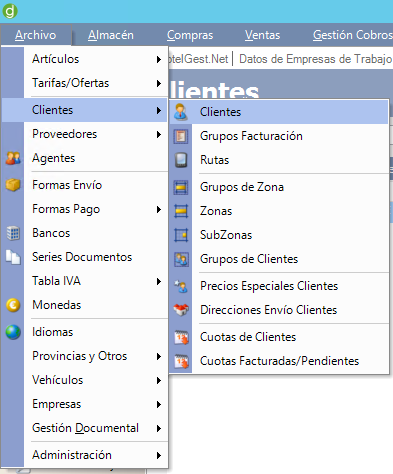Click the green app logo icon
The width and height of the screenshot is (393, 474).
pyautogui.click(x=10, y=11)
